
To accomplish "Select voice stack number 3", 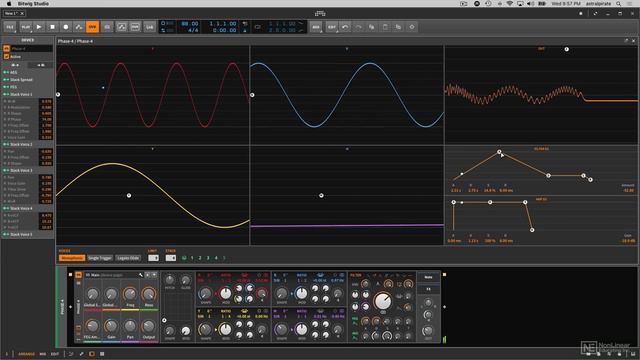I will pos(208,258).
